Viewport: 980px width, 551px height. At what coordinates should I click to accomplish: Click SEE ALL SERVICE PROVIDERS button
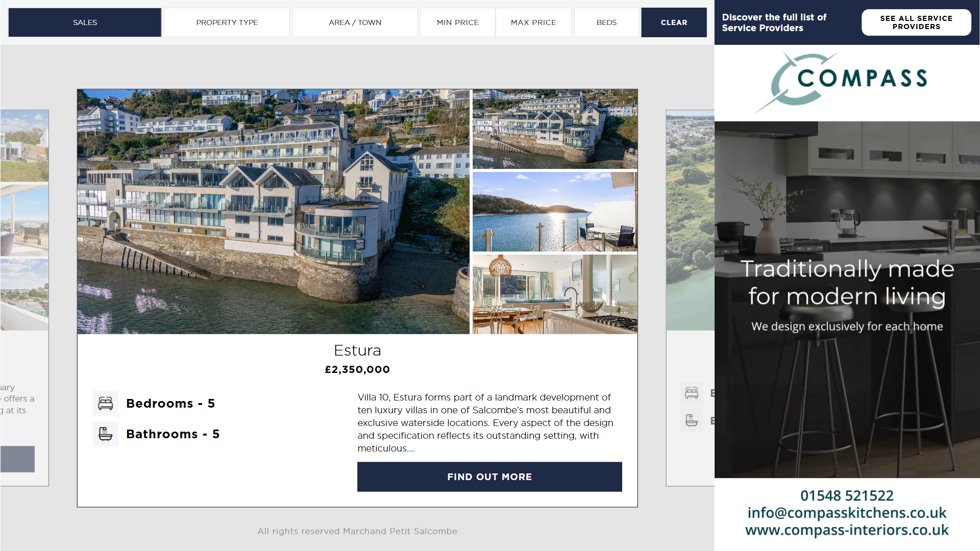pos(916,22)
